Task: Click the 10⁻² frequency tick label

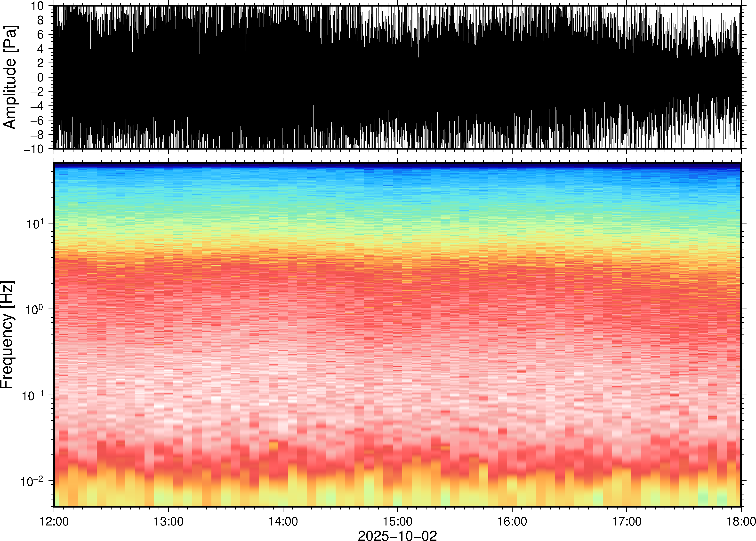Action: (32, 481)
